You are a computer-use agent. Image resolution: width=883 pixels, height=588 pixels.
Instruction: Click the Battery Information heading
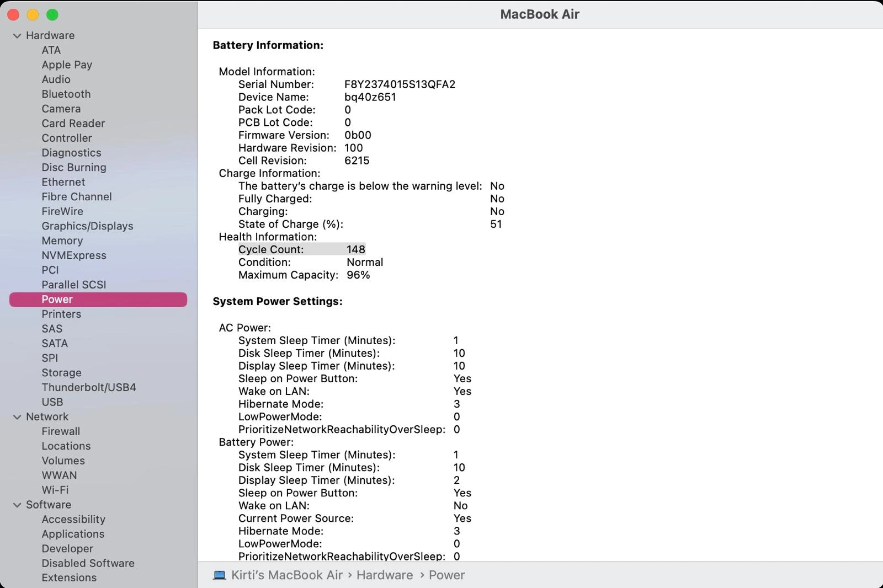tap(268, 45)
